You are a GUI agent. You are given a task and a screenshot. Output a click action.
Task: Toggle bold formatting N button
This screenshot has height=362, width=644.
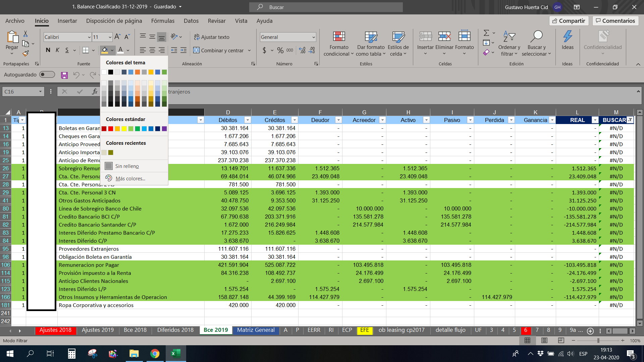tap(48, 50)
